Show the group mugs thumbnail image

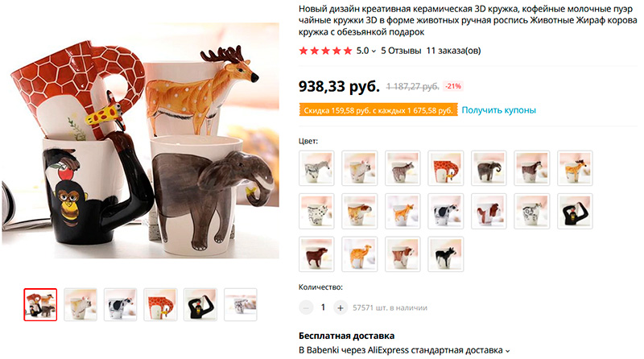tap(40, 304)
